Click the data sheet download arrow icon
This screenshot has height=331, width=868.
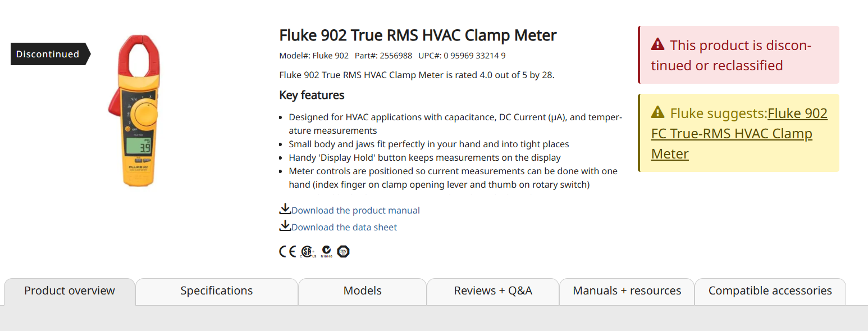click(285, 226)
